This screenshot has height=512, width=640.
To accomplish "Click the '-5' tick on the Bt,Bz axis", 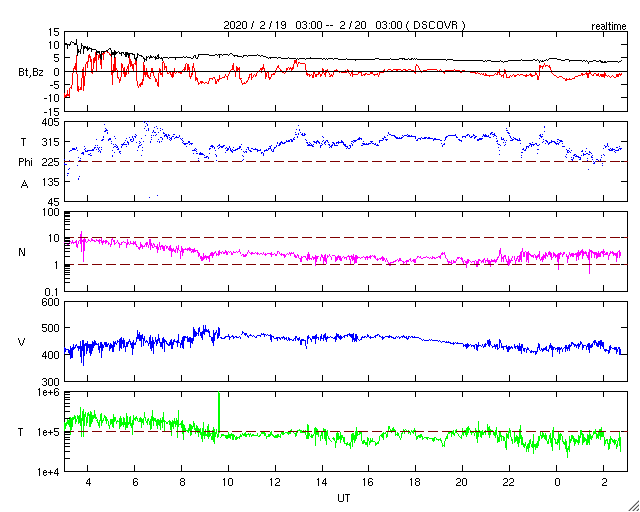I will [56, 85].
